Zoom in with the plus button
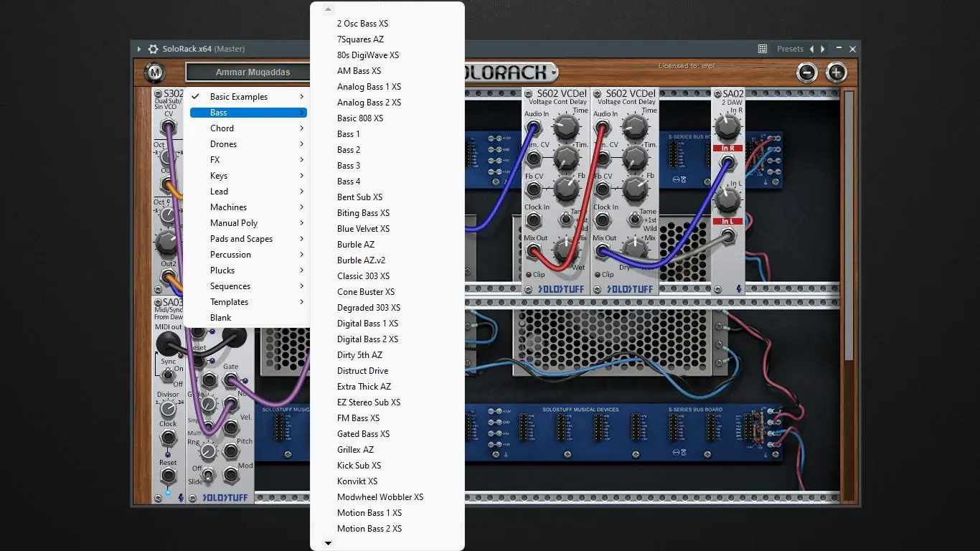The width and height of the screenshot is (980, 551). pyautogui.click(x=837, y=72)
